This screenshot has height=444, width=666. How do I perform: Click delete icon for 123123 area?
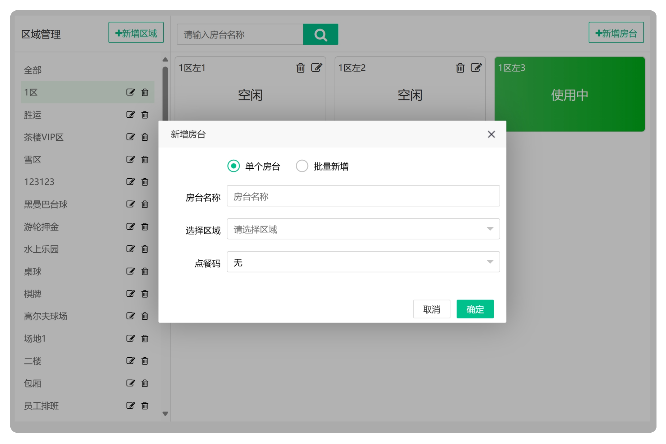pos(144,182)
